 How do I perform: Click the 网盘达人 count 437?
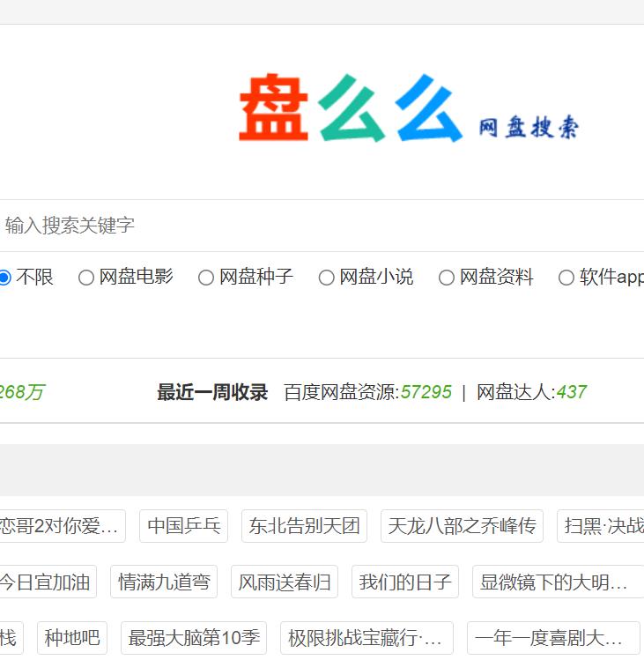571,392
